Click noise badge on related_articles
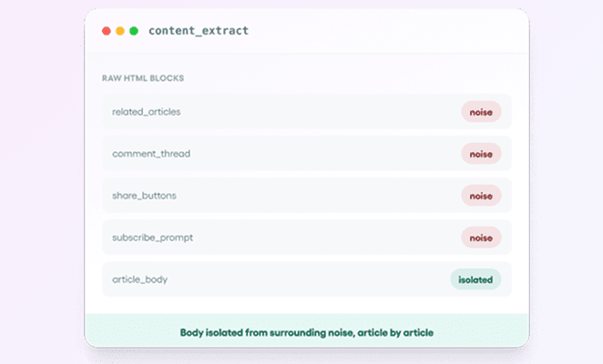 click(x=481, y=112)
